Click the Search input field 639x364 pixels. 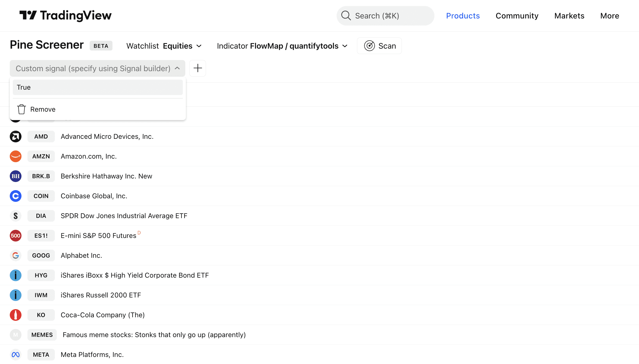[385, 16]
